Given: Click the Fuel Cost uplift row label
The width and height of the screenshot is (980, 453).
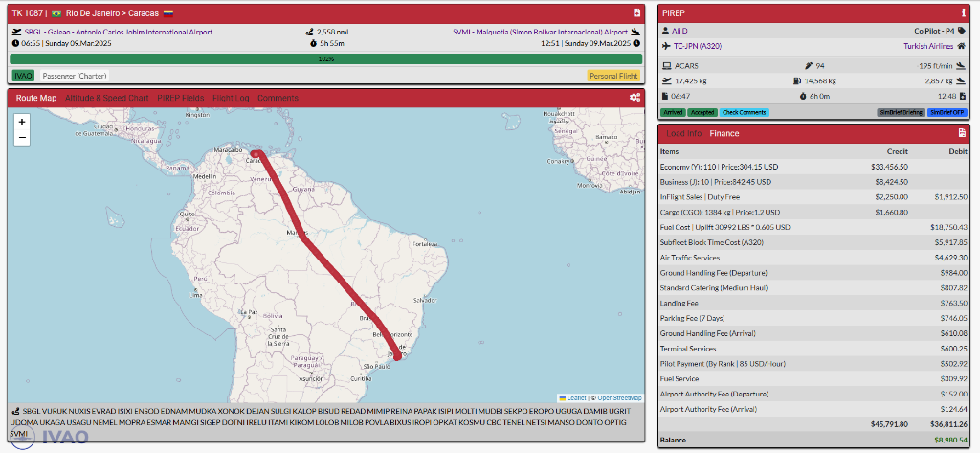Looking at the screenshot, I should tap(725, 227).
